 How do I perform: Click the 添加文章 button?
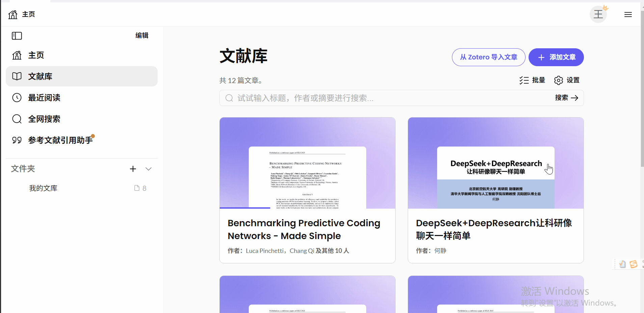pos(556,57)
